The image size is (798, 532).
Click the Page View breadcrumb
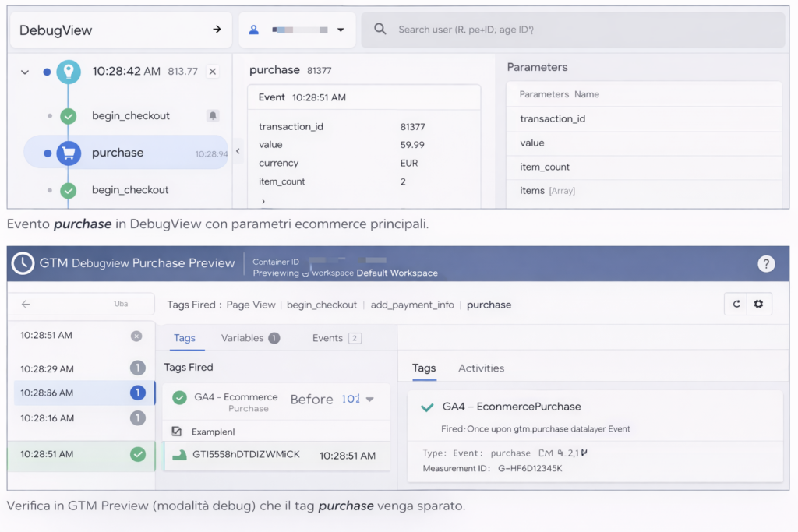point(251,305)
